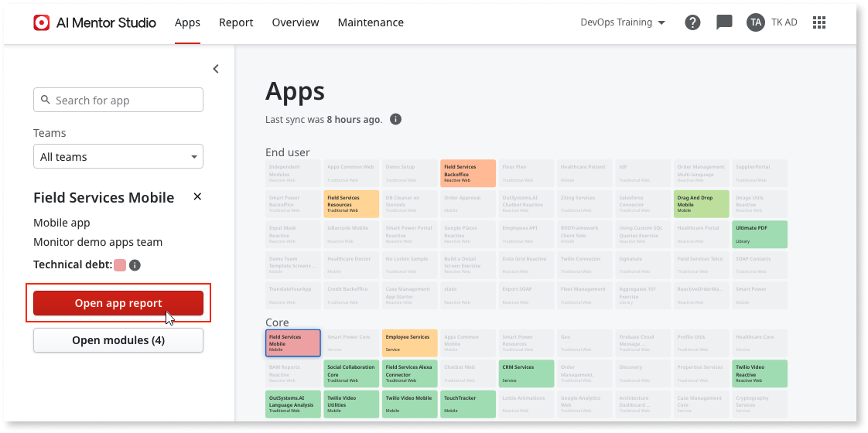
Task: Expand the DevOps Training environment dropdown
Action: tap(623, 22)
